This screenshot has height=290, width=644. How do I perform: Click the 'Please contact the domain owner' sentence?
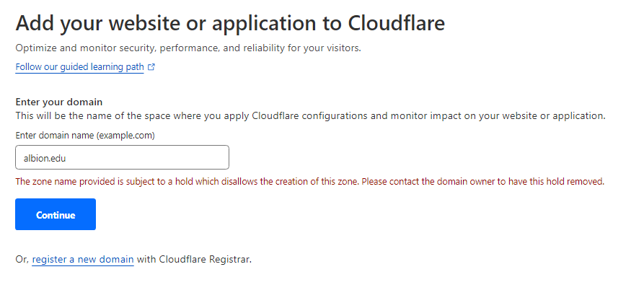coord(482,180)
